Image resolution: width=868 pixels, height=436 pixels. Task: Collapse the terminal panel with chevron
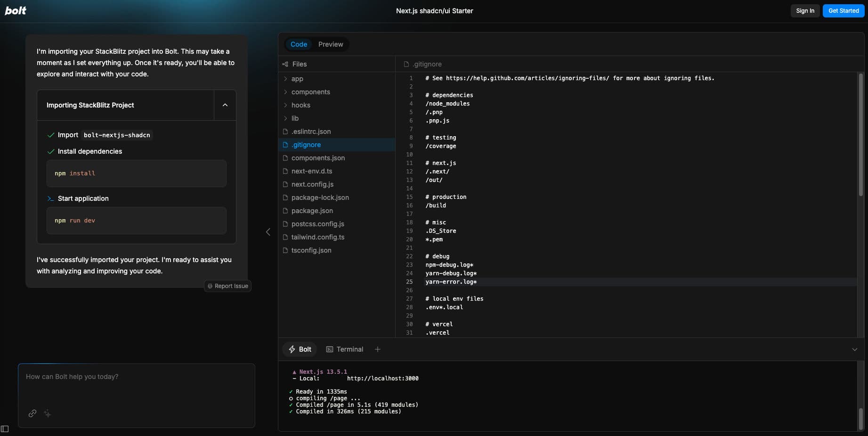pos(854,349)
